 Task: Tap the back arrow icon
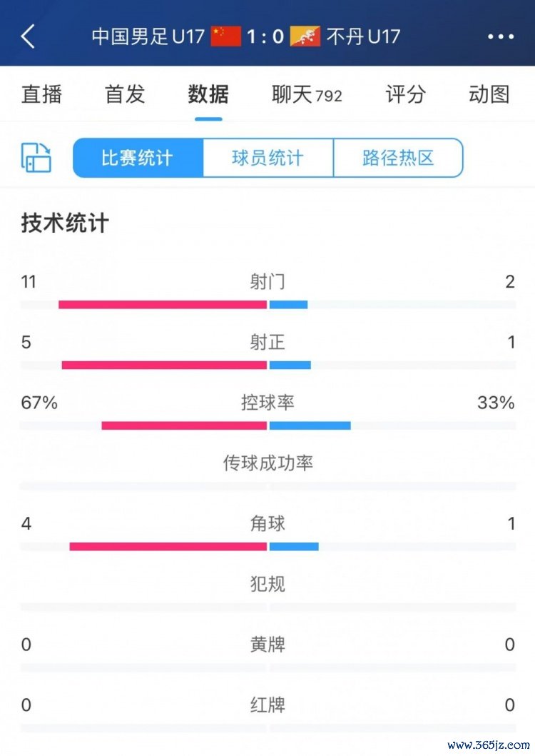29,36
